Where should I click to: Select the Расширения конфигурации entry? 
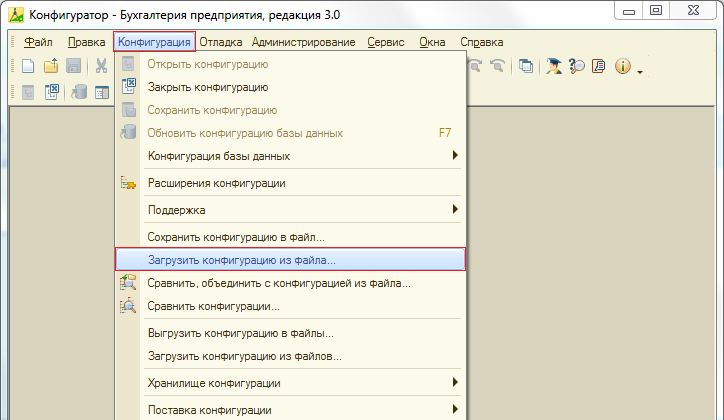[x=290, y=183]
